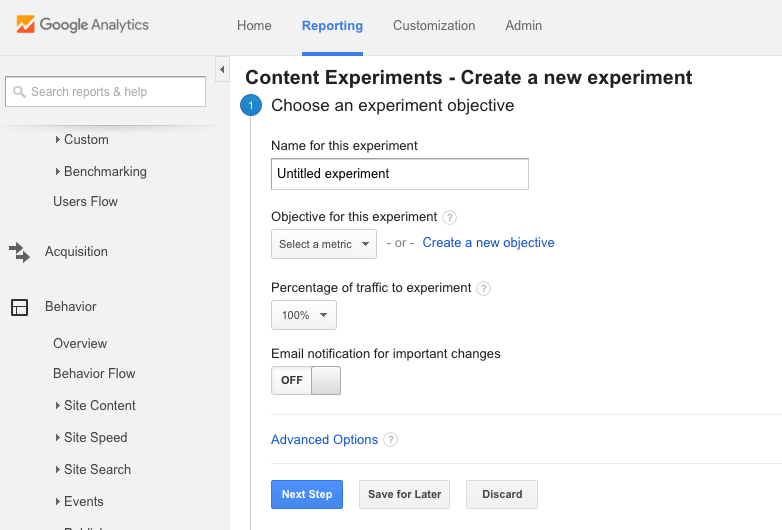Open the Behavior reports section
782x530 pixels.
pos(71,306)
